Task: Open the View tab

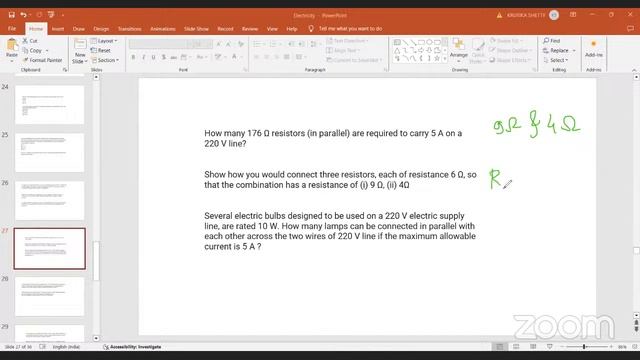Action: click(272, 29)
